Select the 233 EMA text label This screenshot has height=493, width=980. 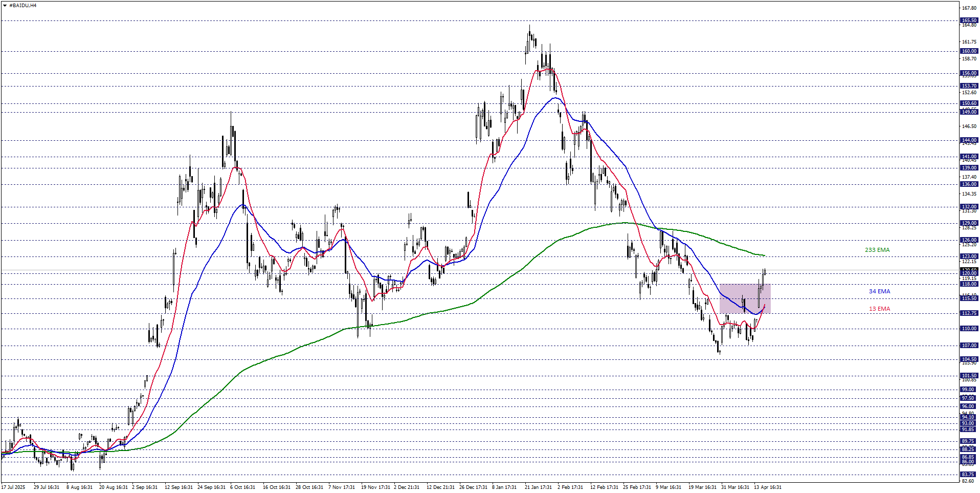coord(877,250)
